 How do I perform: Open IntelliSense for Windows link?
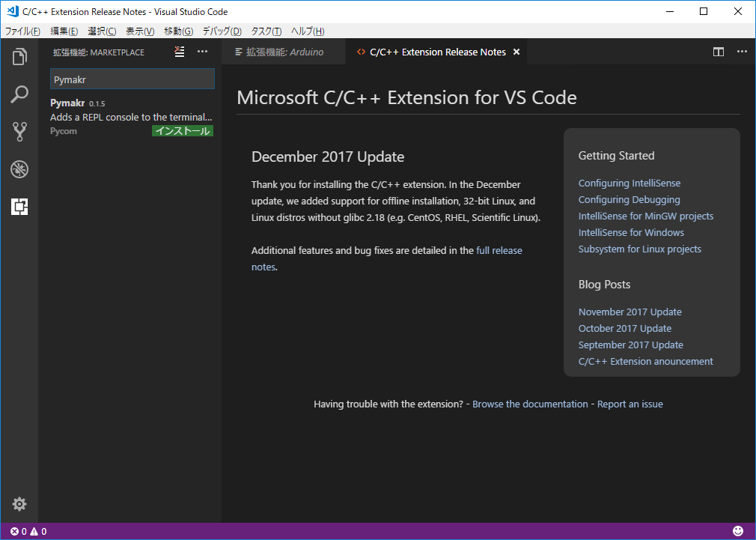pos(631,232)
